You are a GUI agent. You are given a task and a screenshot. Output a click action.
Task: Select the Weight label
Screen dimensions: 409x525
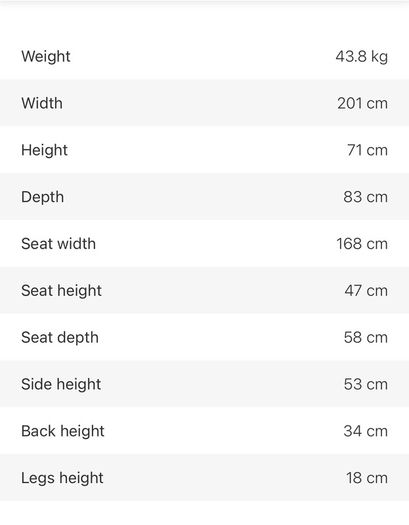pyautogui.click(x=46, y=56)
